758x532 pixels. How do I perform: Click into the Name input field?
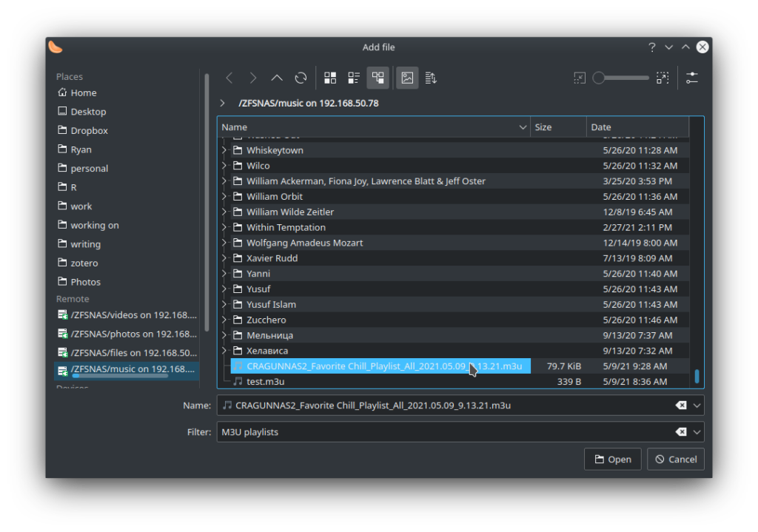[x=460, y=405]
